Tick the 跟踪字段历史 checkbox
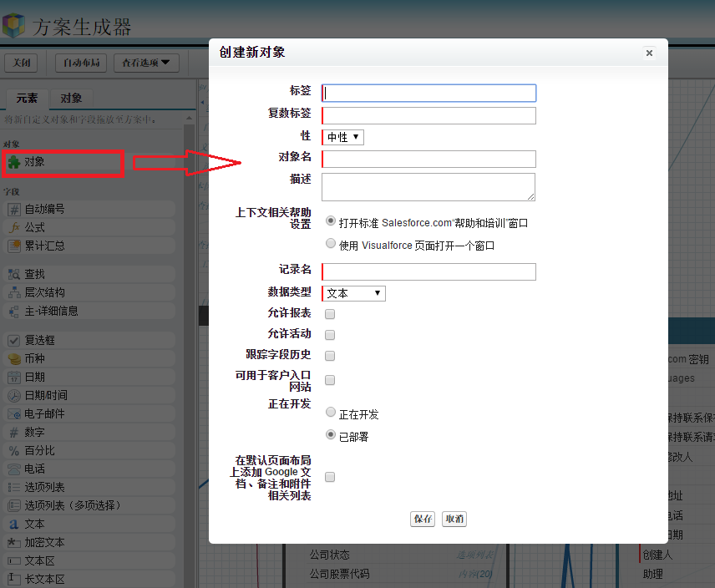715x588 pixels. (330, 356)
